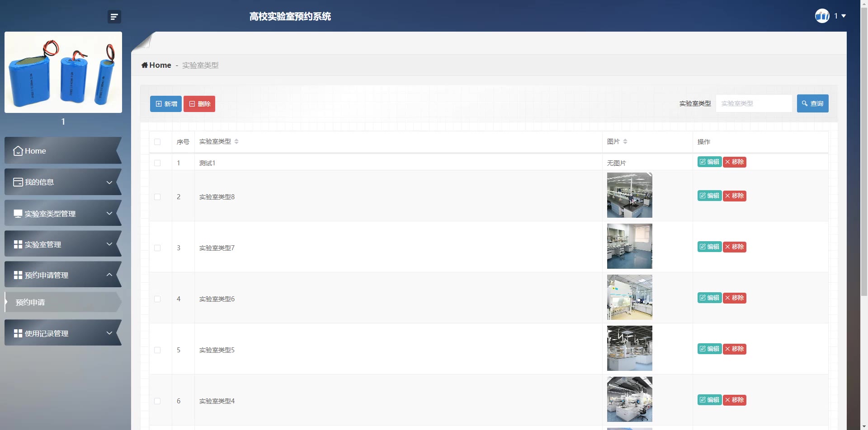The image size is (868, 430).
Task: Open the thumbnail image of 实验室类型4
Action: point(629,399)
